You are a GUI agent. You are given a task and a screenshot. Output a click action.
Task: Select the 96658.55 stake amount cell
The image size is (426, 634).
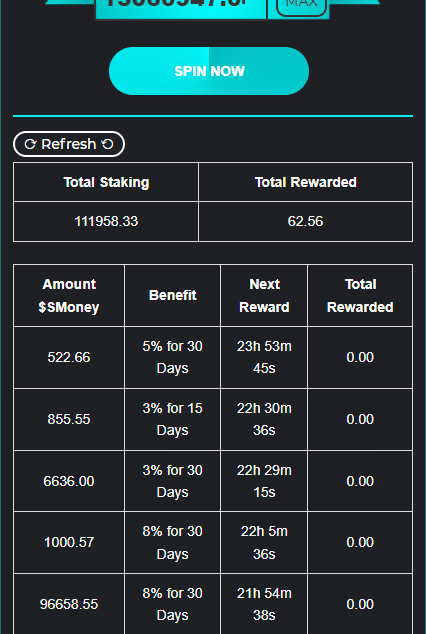pyautogui.click(x=69, y=604)
